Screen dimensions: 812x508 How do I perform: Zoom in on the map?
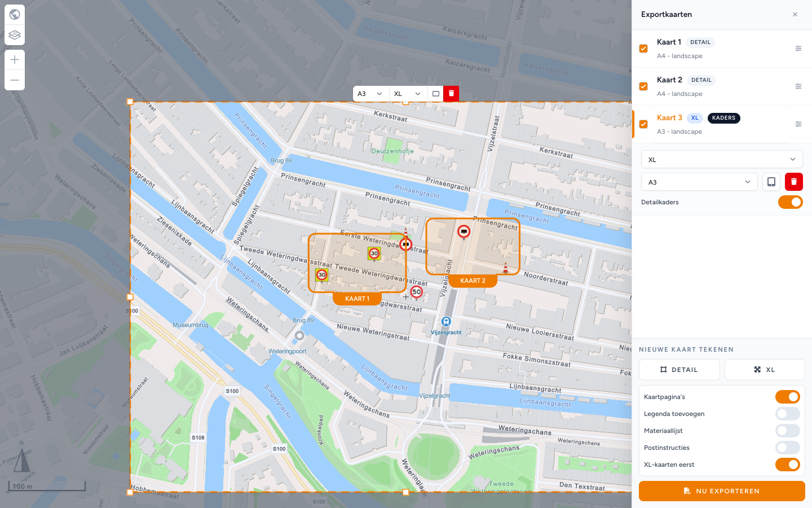pyautogui.click(x=15, y=60)
